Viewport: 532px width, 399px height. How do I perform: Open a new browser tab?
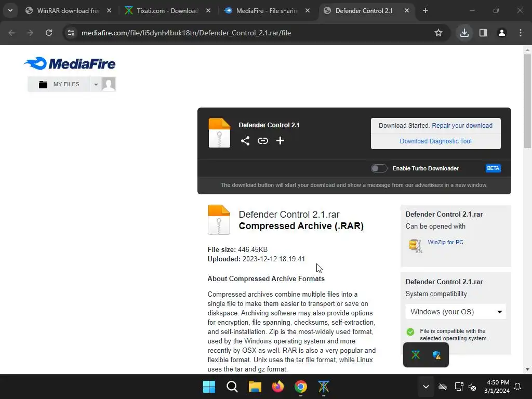point(425,11)
